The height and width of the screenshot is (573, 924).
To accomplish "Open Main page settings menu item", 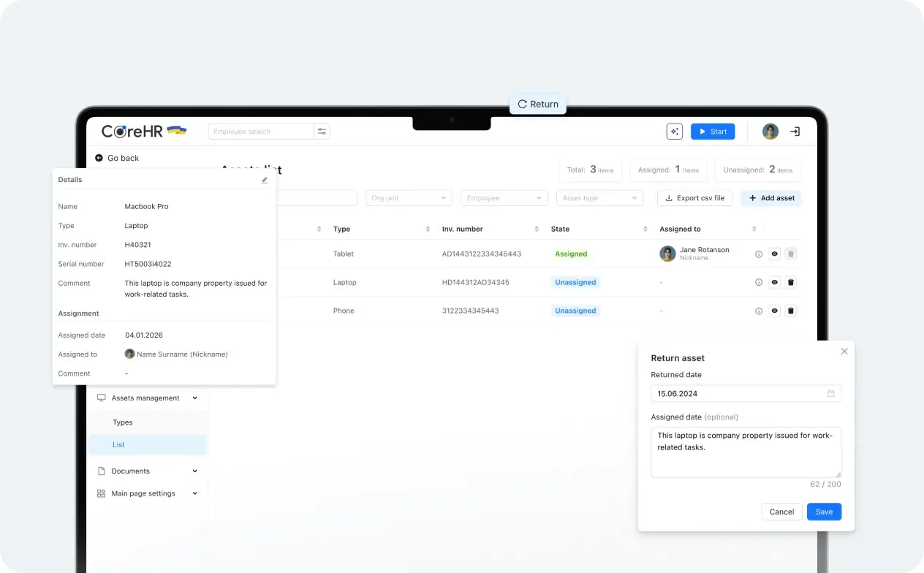I will [x=147, y=493].
